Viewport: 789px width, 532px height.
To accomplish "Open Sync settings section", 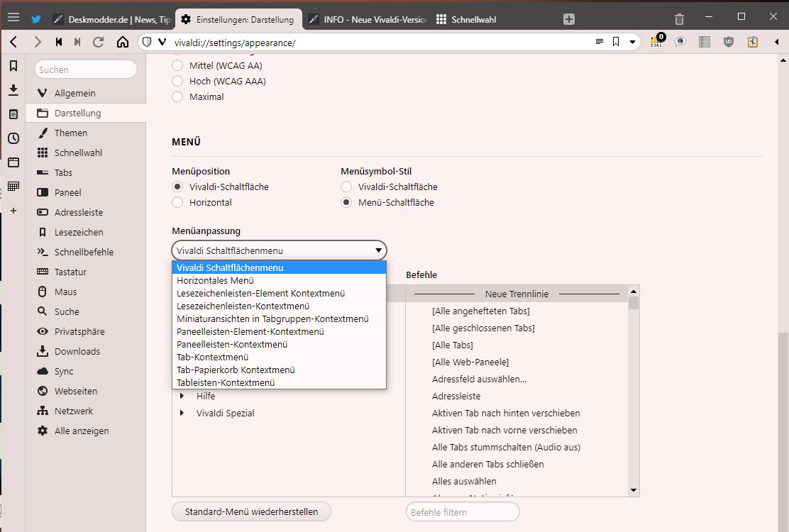I will 86,371.
